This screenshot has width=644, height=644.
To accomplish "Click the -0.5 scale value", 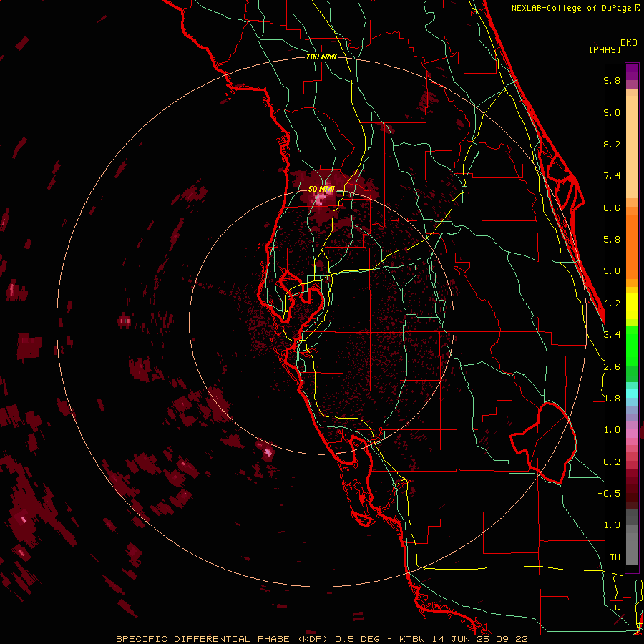I will [609, 493].
